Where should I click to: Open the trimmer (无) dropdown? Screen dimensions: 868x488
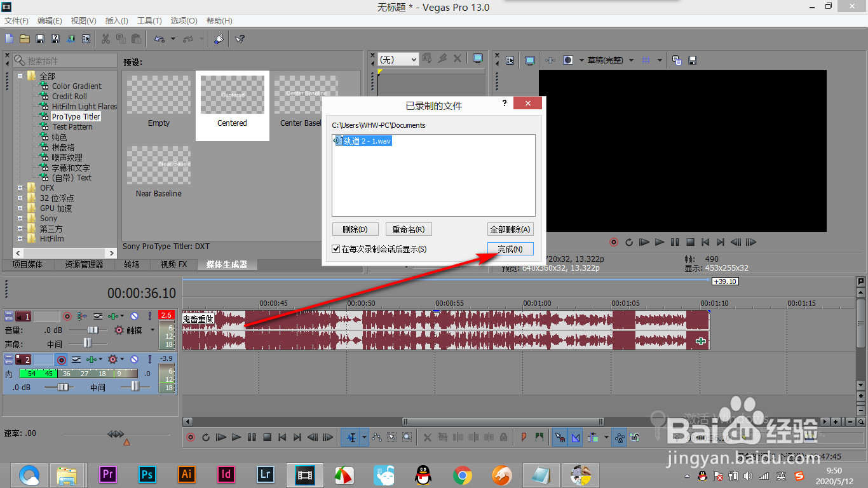398,59
